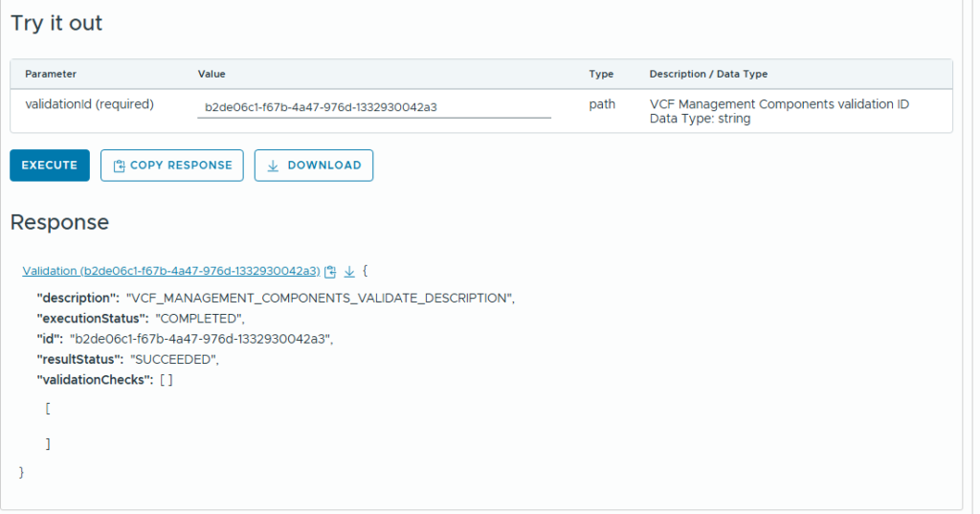Image resolution: width=980 pixels, height=514 pixels.
Task: Select the "COMPLETED" status value
Action: [200, 319]
